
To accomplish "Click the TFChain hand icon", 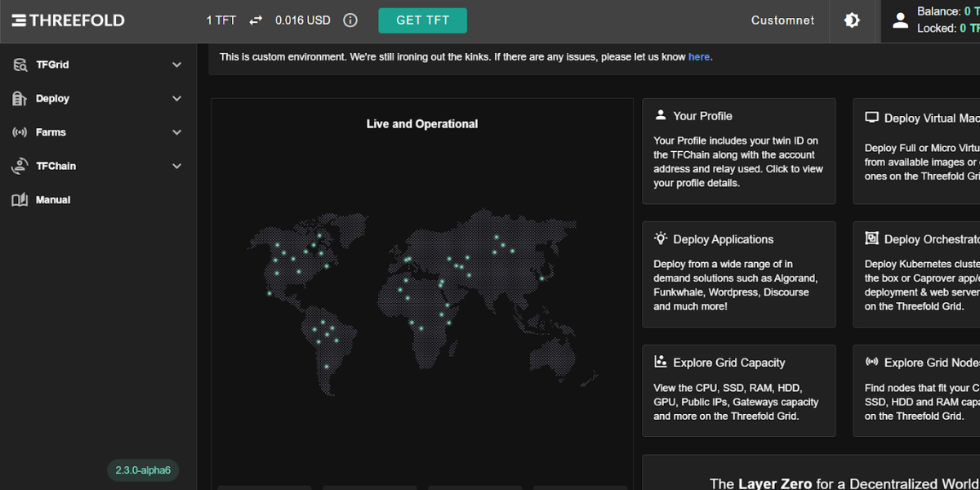I will click(x=20, y=166).
